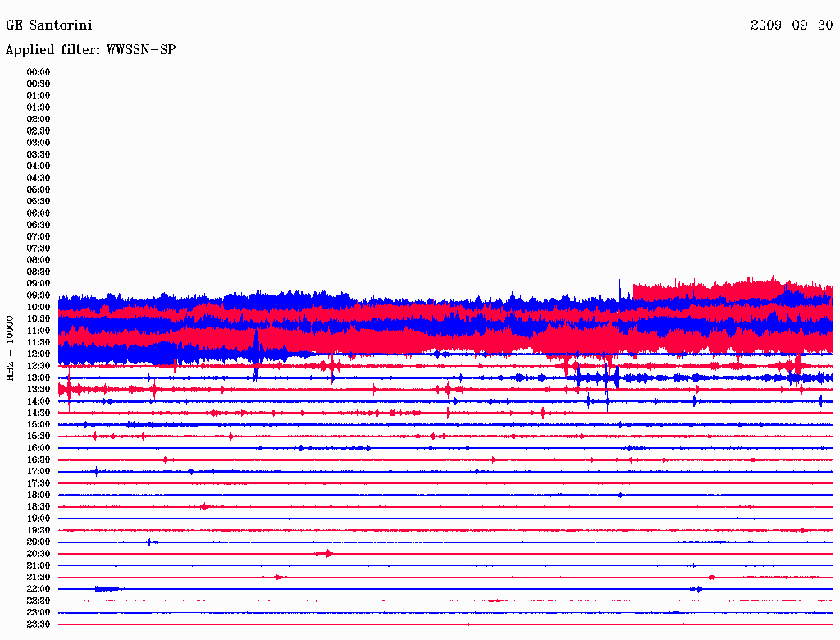Select the 07:30 time label

[x=39, y=249]
